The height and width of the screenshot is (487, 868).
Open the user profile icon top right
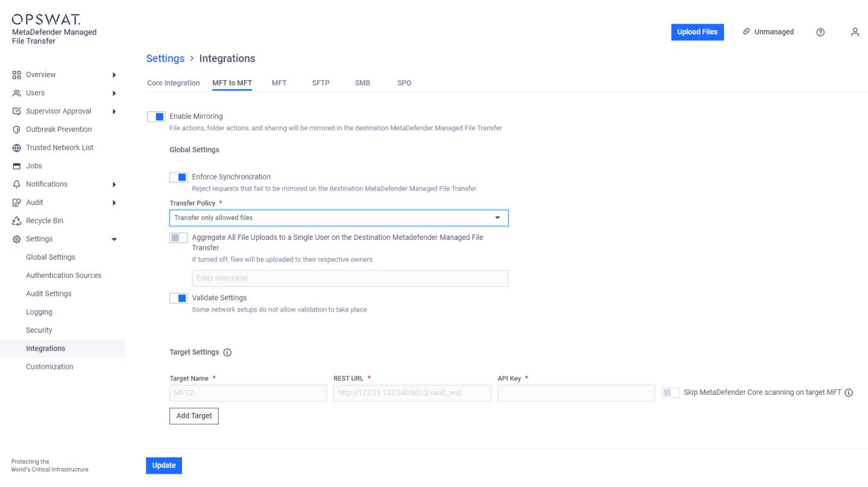855,32
